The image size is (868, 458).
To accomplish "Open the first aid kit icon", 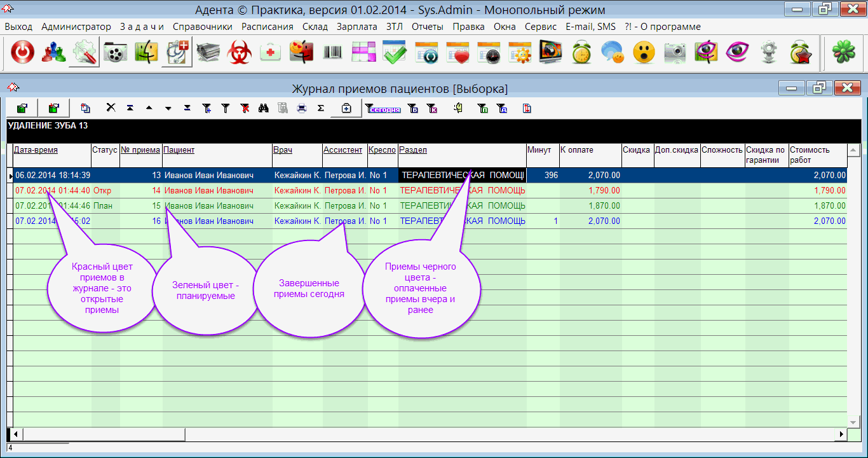I will tap(271, 53).
